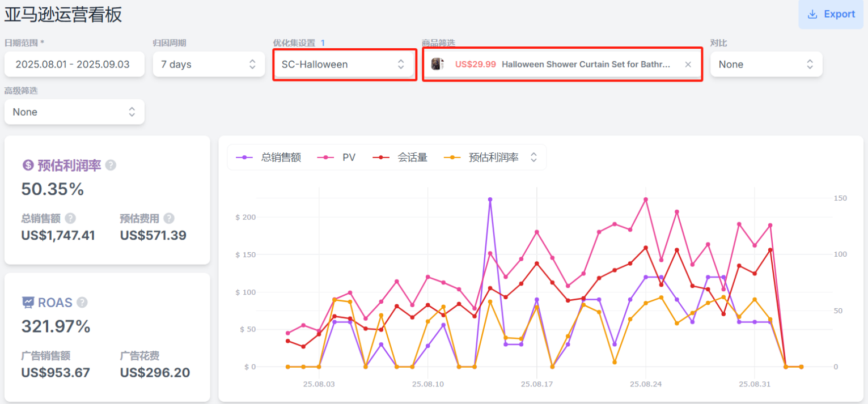Click the Halloween Shower Curtain product thumbnail
The height and width of the screenshot is (404, 868).
437,65
